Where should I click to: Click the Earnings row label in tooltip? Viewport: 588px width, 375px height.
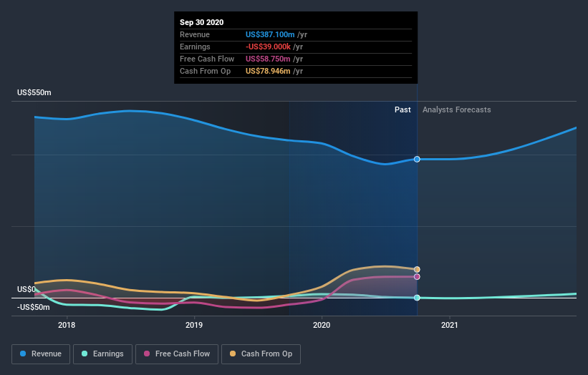click(195, 47)
